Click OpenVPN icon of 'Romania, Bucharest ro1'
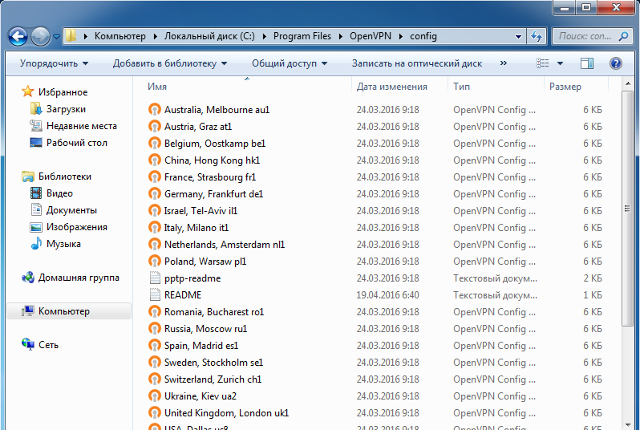 click(x=154, y=312)
